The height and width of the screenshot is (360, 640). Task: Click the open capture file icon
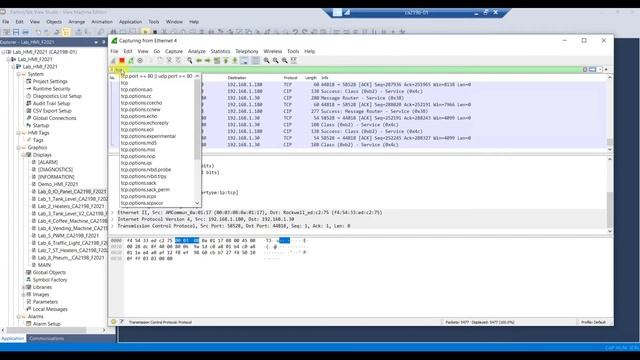click(151, 60)
